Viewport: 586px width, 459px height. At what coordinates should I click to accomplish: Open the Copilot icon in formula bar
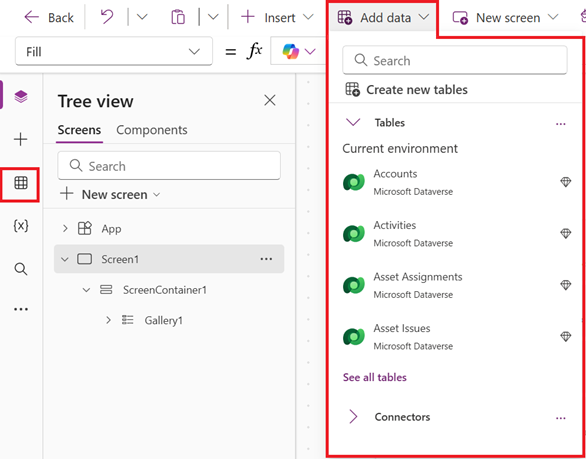point(290,51)
